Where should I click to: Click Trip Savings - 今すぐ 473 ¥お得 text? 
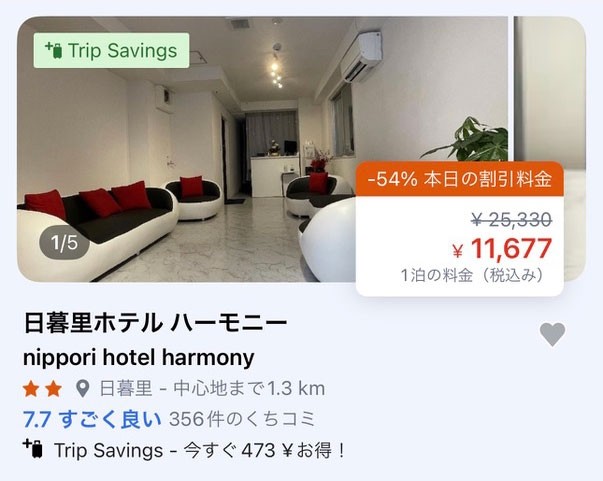(x=200, y=450)
